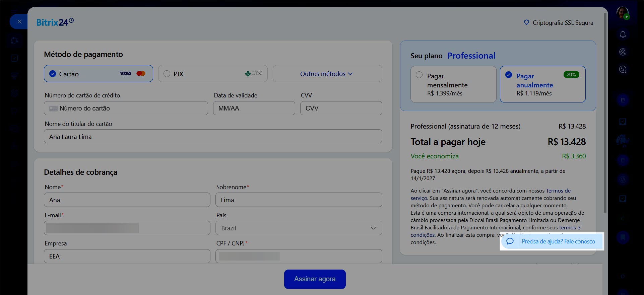This screenshot has height=295, width=644.
Task: Click the Assinar agora button
Action: 315,279
